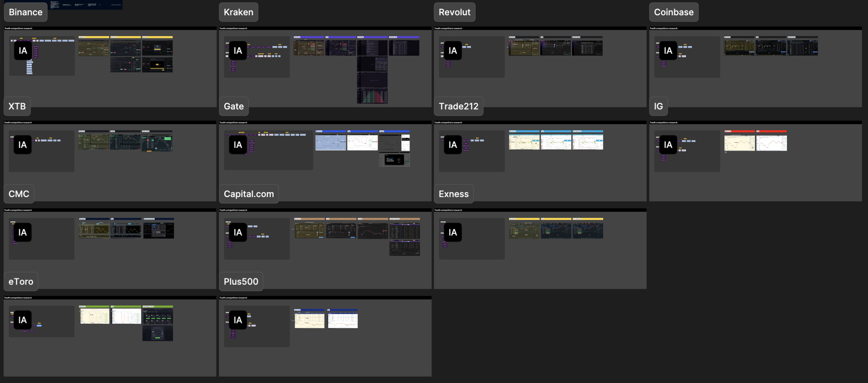Click the IA icon in the CMC frame
The image size is (868, 383).
(22, 232)
